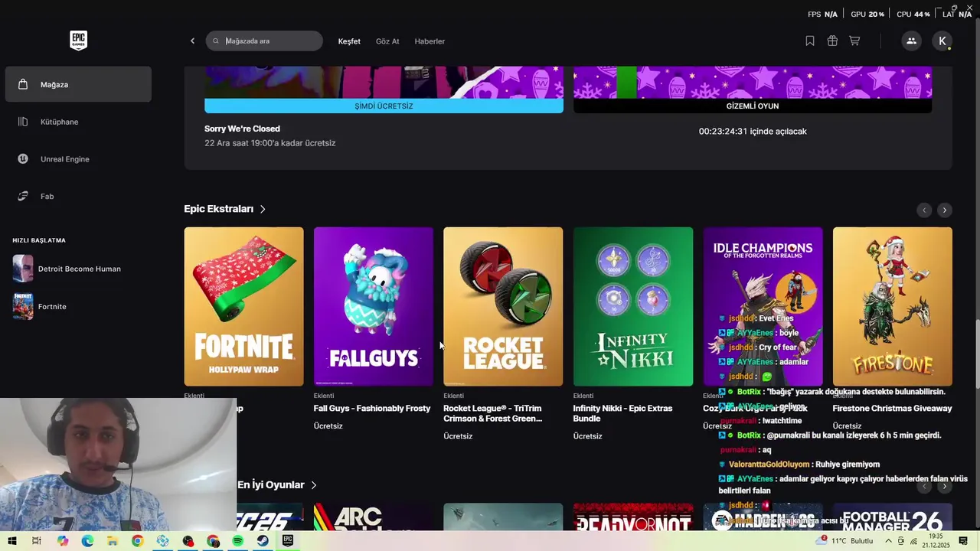The image size is (980, 551).
Task: Open the shopping cart
Action: click(x=854, y=41)
